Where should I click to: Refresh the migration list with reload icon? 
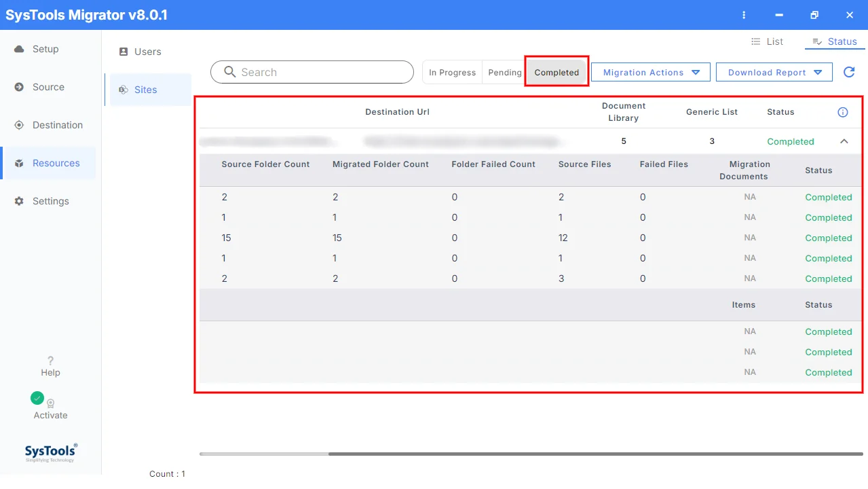tap(849, 72)
